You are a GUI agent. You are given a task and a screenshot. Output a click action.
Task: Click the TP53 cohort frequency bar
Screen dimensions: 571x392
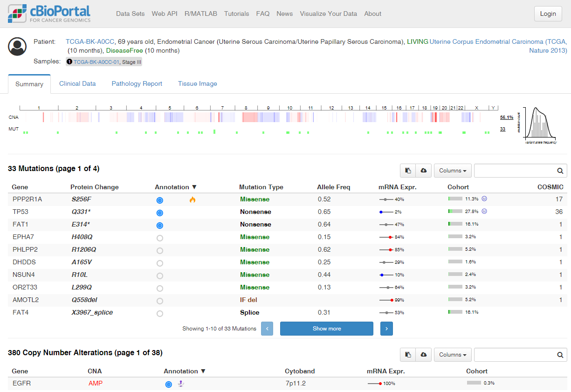[455, 212]
